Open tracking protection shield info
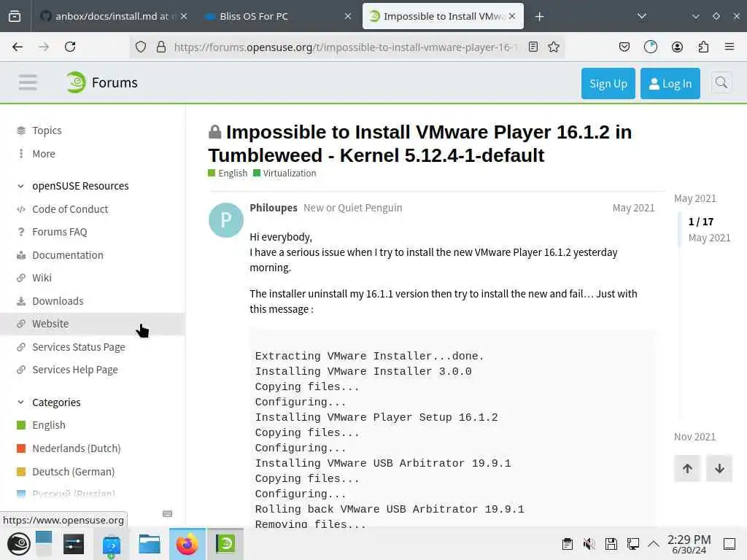Viewport: 747px width, 560px height. pyautogui.click(x=141, y=47)
